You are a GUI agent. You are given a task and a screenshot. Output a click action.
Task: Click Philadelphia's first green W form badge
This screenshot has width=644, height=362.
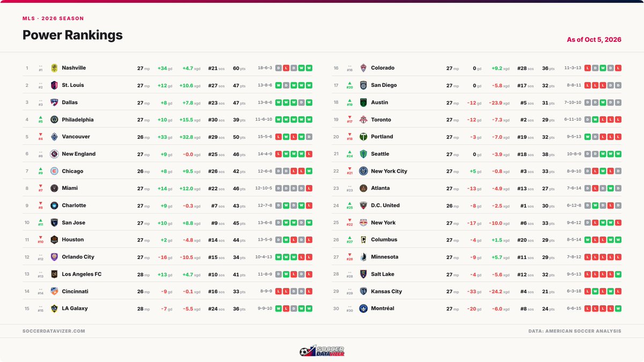279,120
